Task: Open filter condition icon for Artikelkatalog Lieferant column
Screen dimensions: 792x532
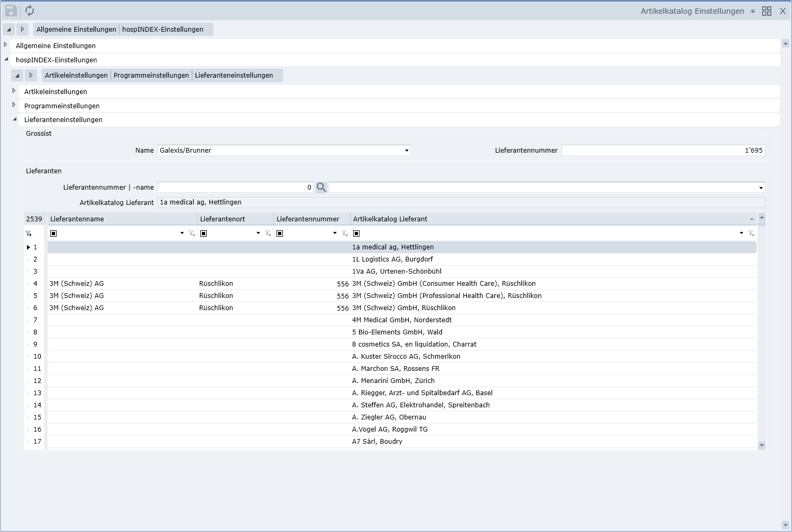Action: coord(356,234)
